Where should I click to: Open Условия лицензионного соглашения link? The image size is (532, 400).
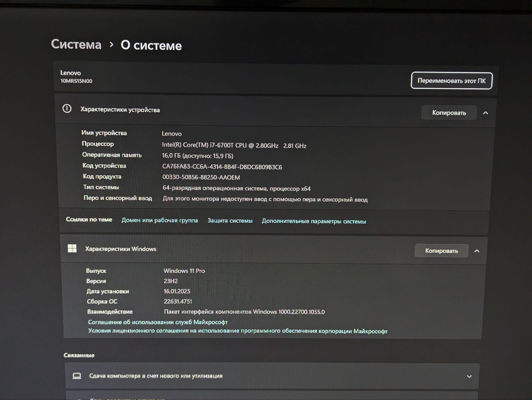pos(238,331)
